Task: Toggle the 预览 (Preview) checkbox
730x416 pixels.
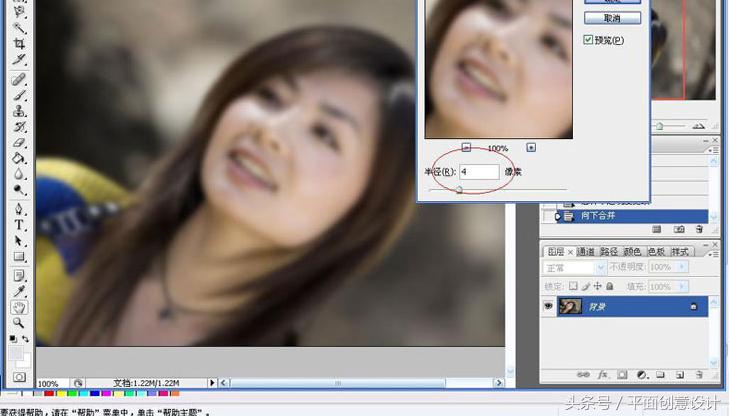Action: [588, 40]
